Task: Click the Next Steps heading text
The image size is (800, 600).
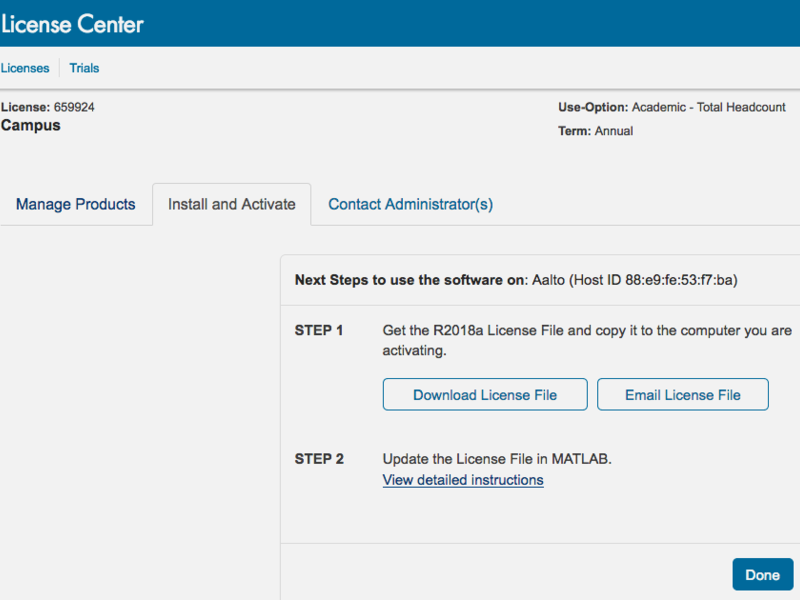Action: 409,280
